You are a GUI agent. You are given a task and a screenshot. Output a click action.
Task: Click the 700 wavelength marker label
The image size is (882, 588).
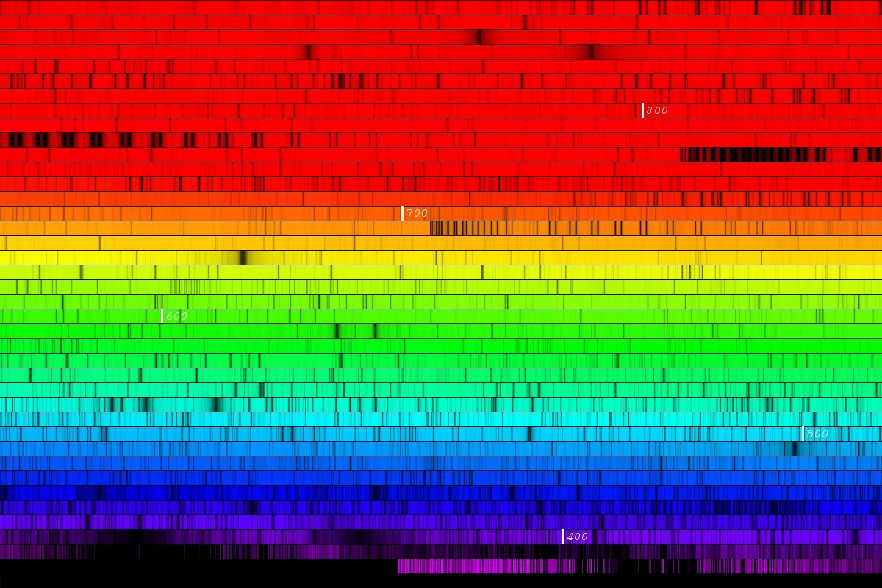416,213
